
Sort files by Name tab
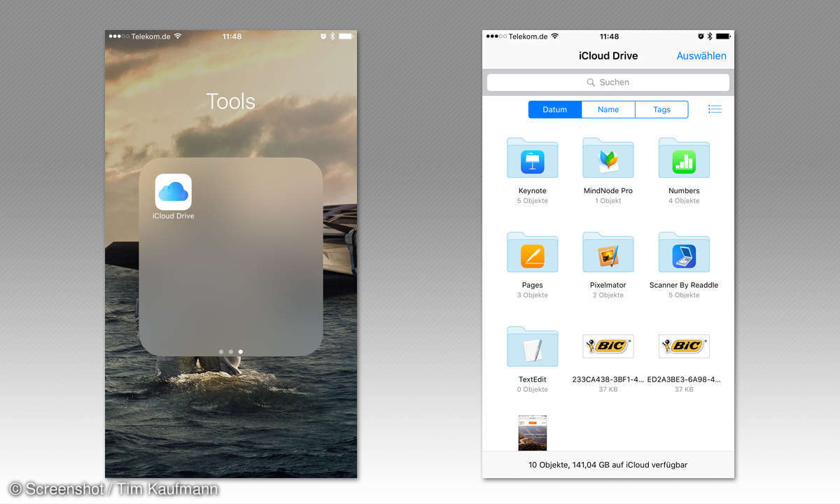click(608, 109)
